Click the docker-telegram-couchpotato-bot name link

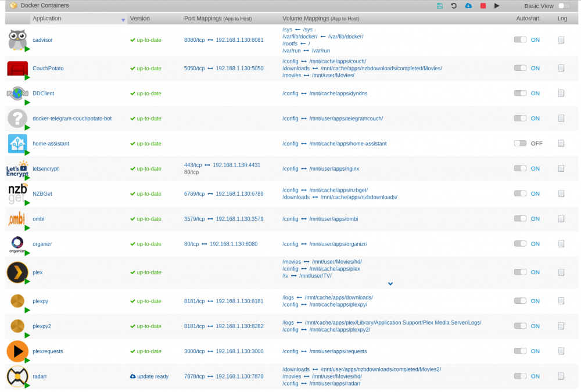click(x=72, y=118)
